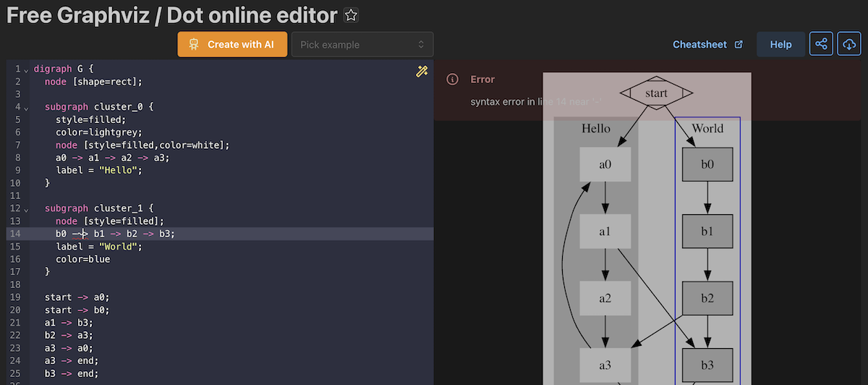Click node a3 in the graph preview

605,365
